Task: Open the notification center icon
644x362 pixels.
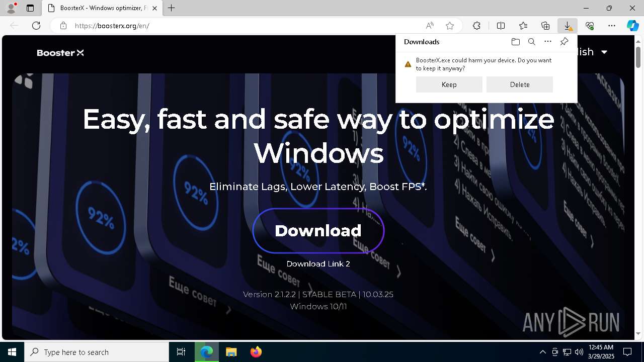Action: tap(627, 352)
